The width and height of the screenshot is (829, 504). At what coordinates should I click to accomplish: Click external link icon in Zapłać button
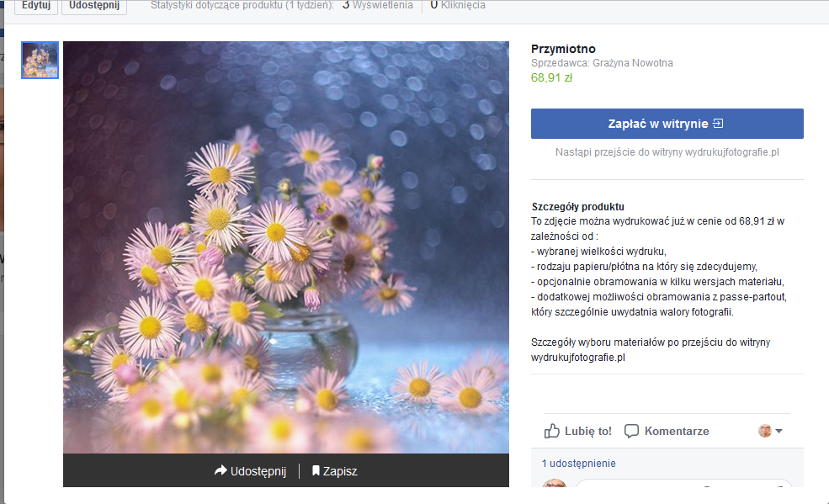718,124
